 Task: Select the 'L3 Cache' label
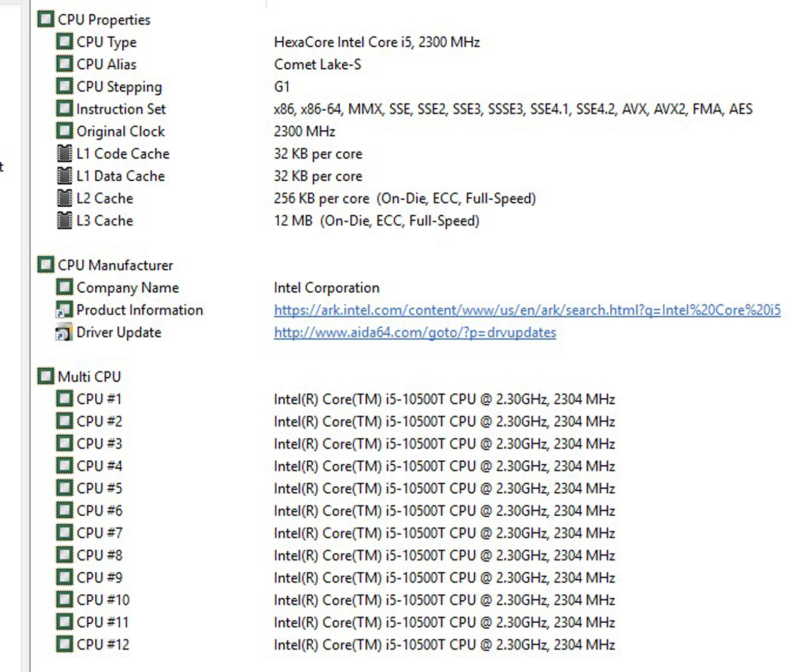coord(104,221)
